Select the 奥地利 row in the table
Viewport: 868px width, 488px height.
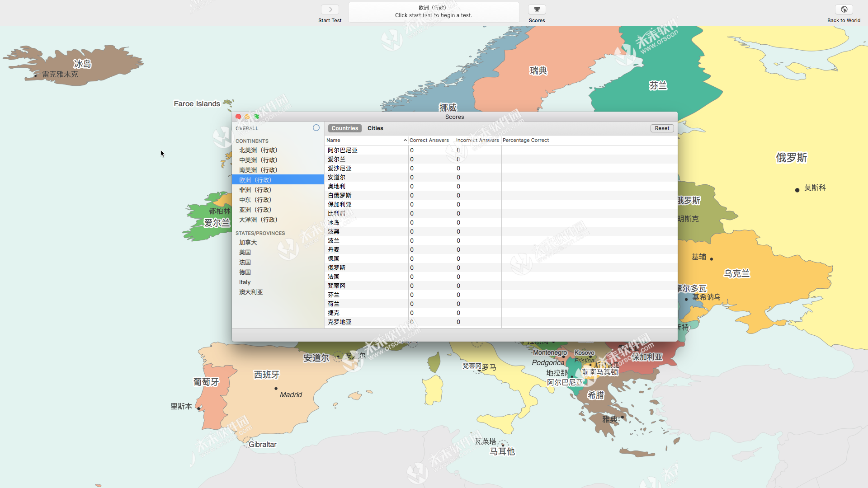tap(501, 186)
